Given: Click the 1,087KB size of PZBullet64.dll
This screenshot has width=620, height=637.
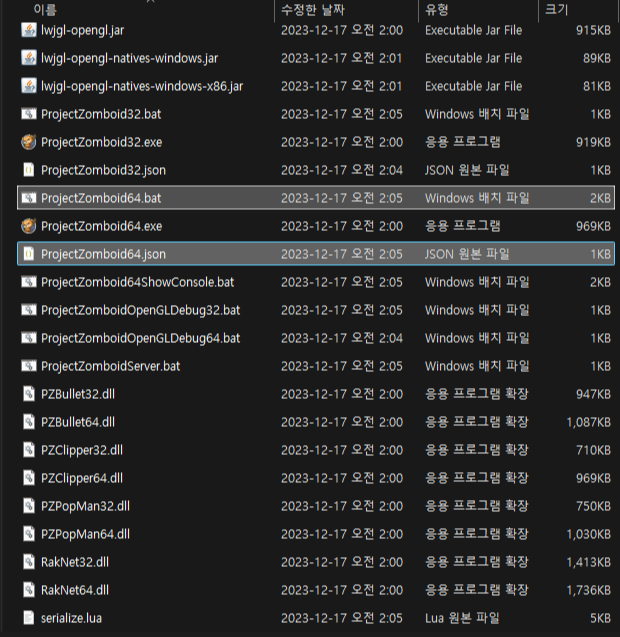Looking at the screenshot, I should 589,422.
